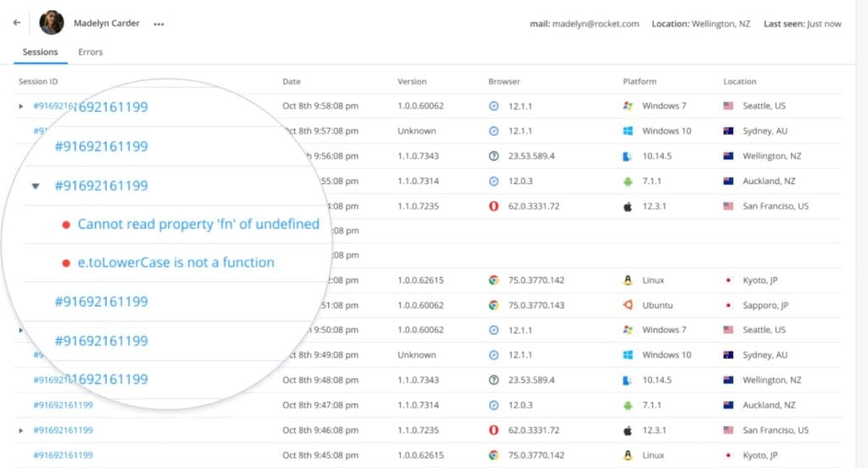The width and height of the screenshot is (868, 468).
Task: Click US flag in 9:58:08 pm row
Action: click(728, 106)
